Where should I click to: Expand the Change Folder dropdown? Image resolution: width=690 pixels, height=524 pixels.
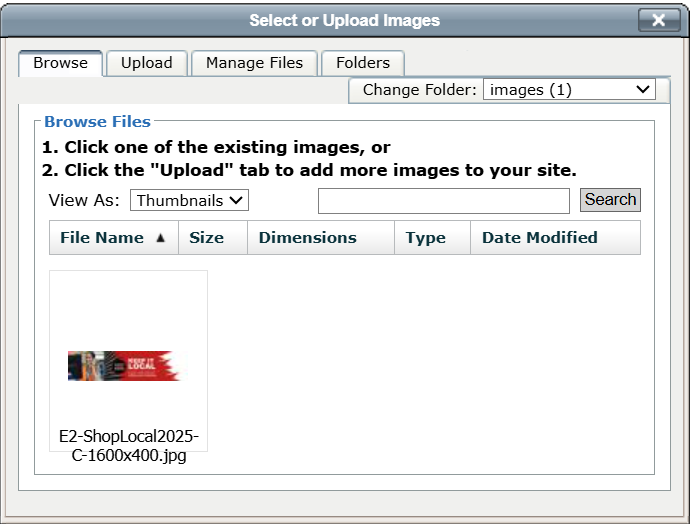click(x=569, y=90)
